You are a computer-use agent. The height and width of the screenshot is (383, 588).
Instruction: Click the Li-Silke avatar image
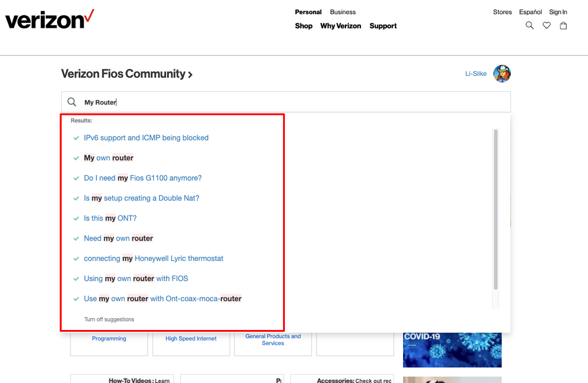click(x=501, y=74)
